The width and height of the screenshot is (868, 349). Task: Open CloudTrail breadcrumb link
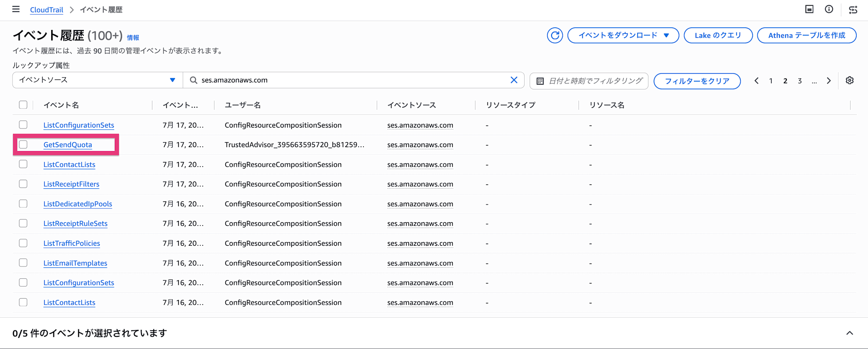point(46,10)
